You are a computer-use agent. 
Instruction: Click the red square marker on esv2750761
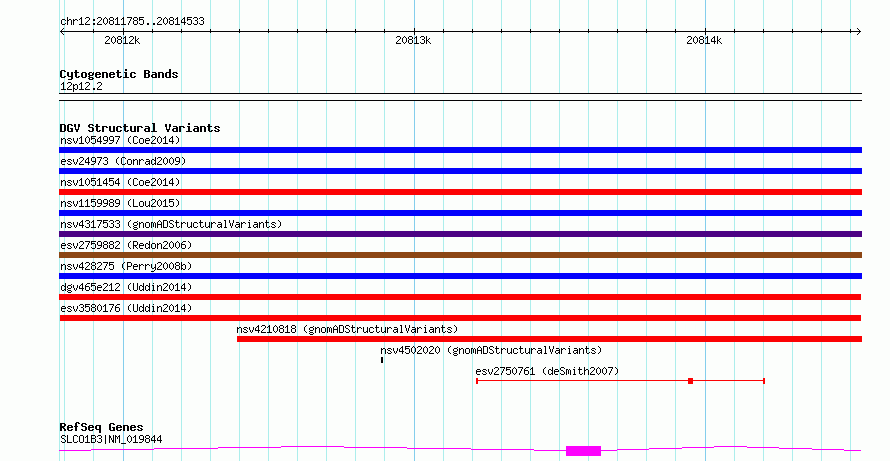click(690, 381)
